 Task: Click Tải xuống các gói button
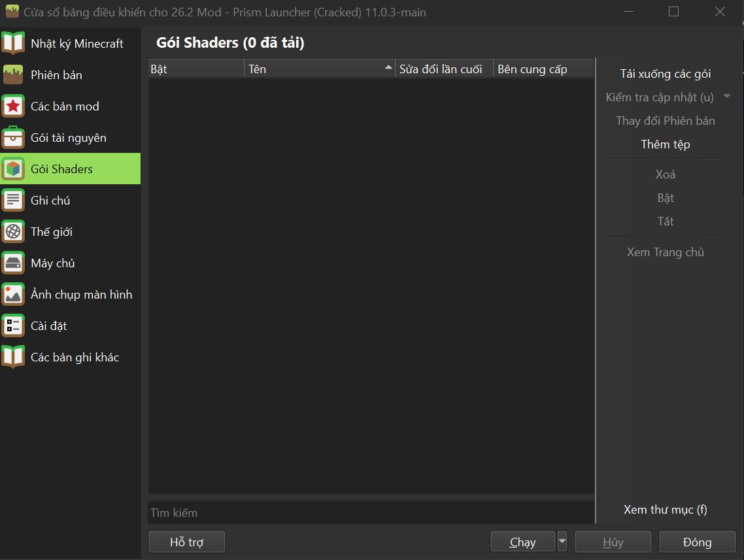coord(666,74)
